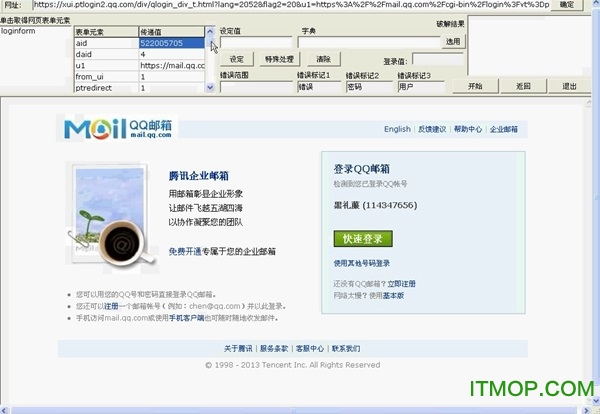Click the 返回 button
The image size is (600, 414).
[x=523, y=86]
